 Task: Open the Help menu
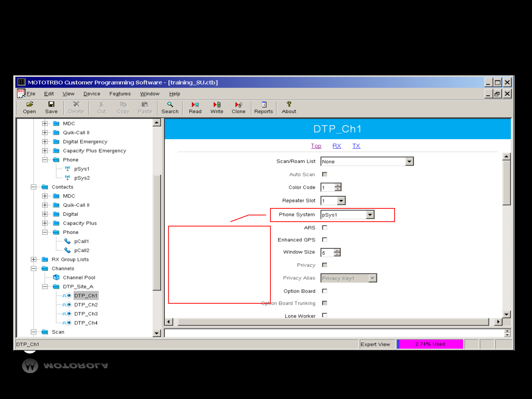pyautogui.click(x=175, y=94)
